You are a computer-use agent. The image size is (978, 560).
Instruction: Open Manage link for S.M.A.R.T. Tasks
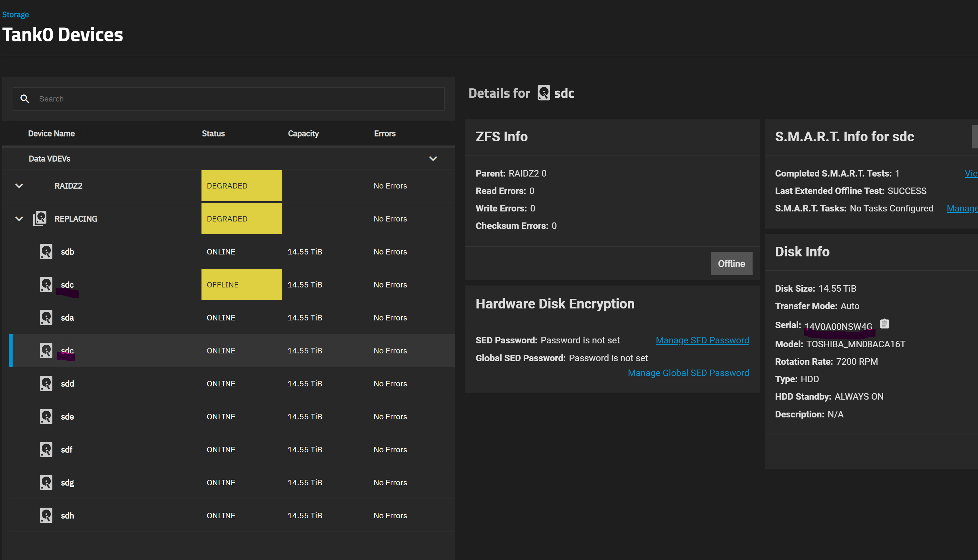pyautogui.click(x=962, y=209)
